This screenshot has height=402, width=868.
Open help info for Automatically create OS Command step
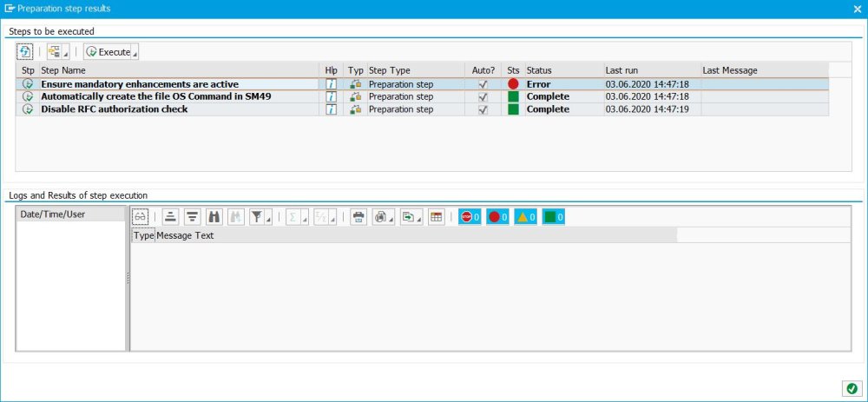pos(331,96)
